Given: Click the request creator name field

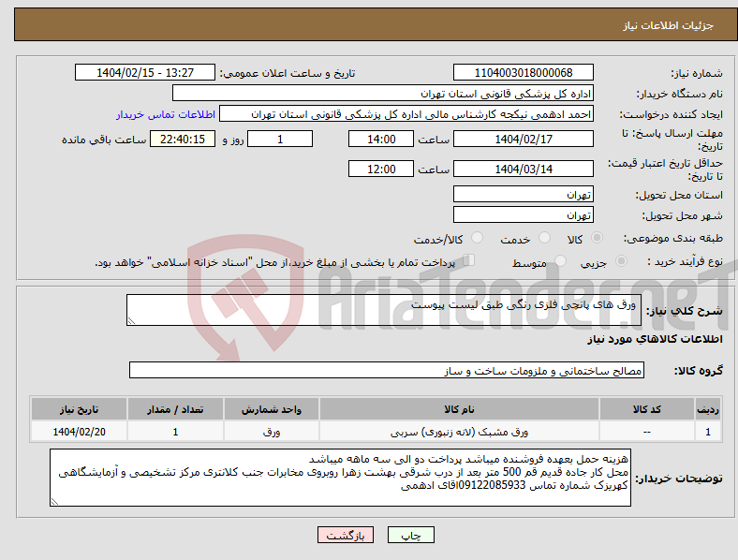Looking at the screenshot, I should pyautogui.click(x=406, y=114).
